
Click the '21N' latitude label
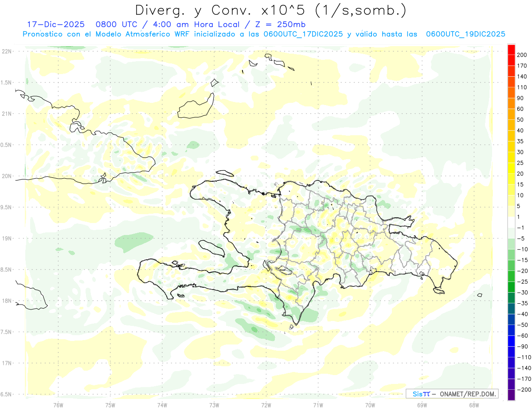(6, 114)
